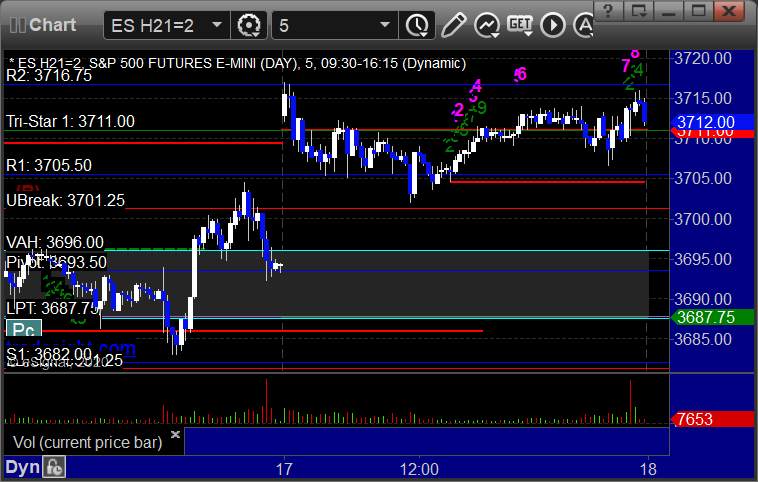
Task: Click the 17 date axis label
Action: click(x=284, y=469)
